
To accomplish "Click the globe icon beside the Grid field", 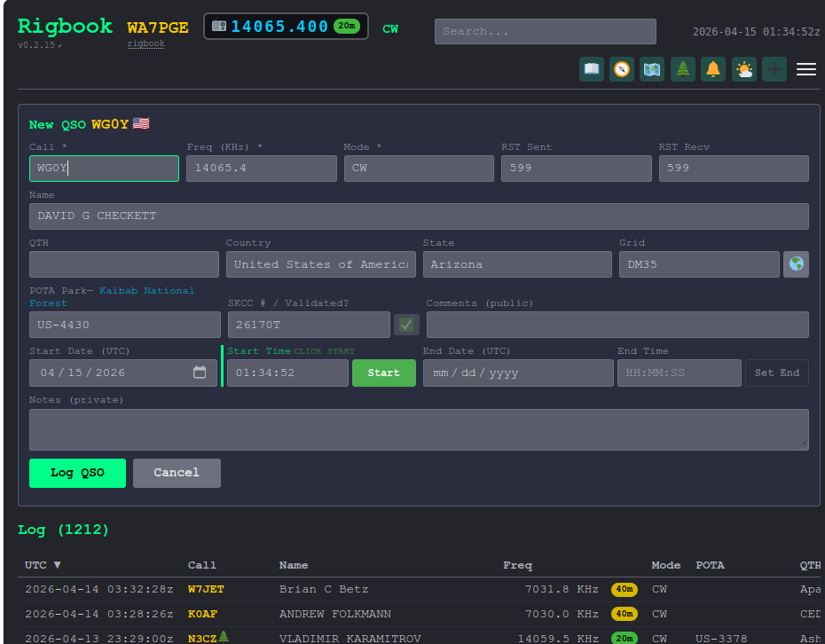I will point(796,264).
